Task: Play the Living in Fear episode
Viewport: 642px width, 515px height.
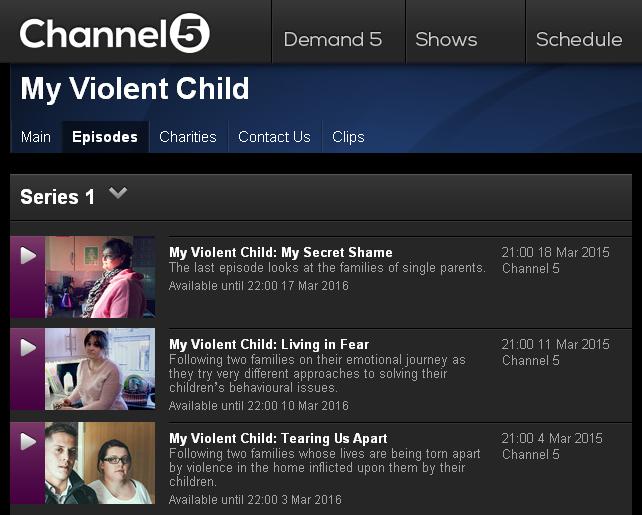Action: [x=28, y=348]
